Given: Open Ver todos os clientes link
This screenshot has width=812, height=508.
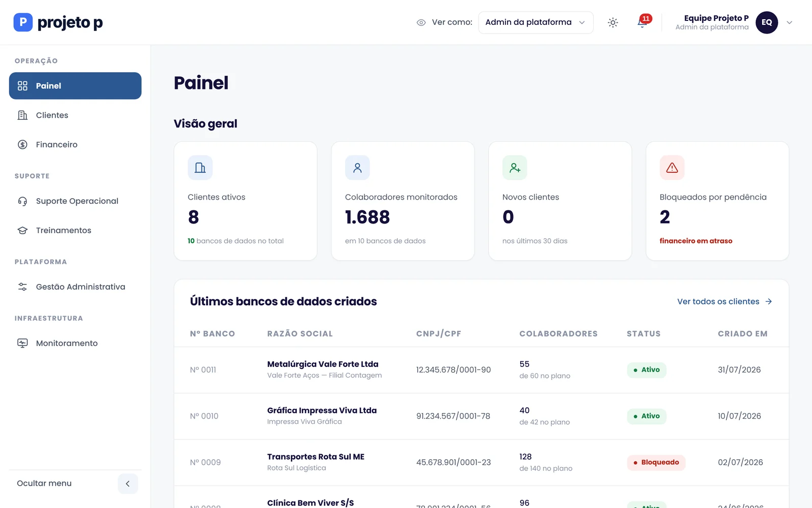Looking at the screenshot, I should pyautogui.click(x=725, y=302).
